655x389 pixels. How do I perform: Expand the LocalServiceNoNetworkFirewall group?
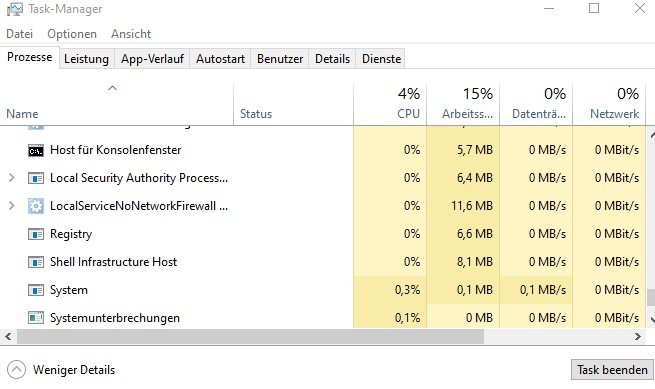point(12,206)
